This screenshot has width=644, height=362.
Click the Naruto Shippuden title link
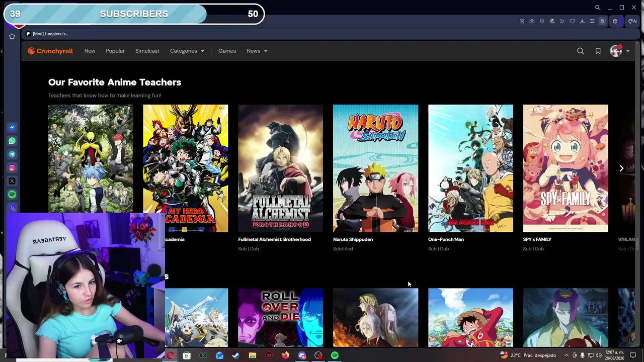coord(353,239)
